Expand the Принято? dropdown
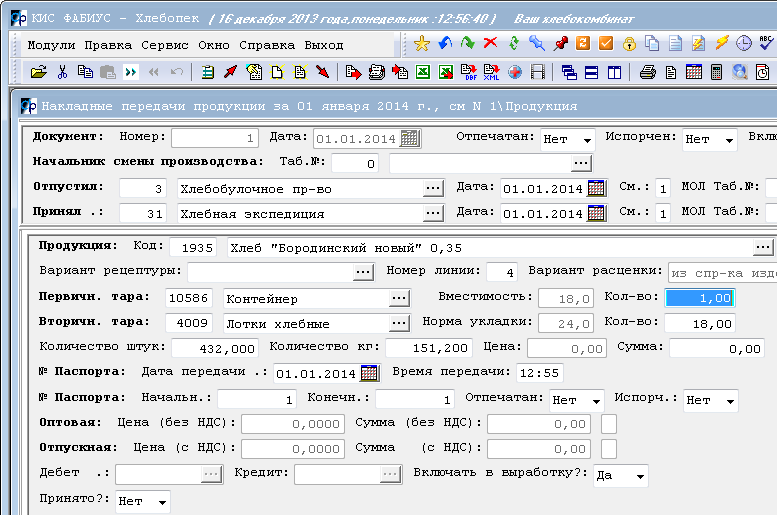 tap(162, 502)
